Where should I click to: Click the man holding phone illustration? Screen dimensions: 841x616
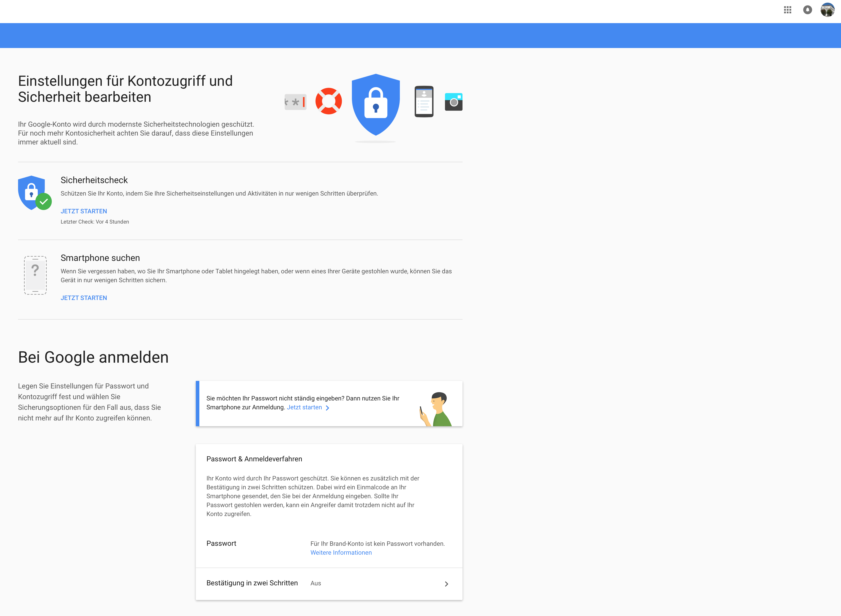pos(436,409)
